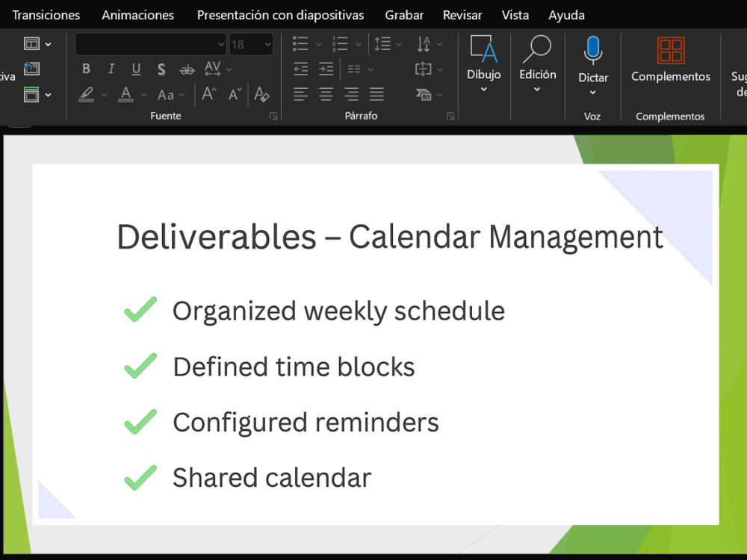
Task: Open the Dibujo menu
Action: tap(483, 63)
